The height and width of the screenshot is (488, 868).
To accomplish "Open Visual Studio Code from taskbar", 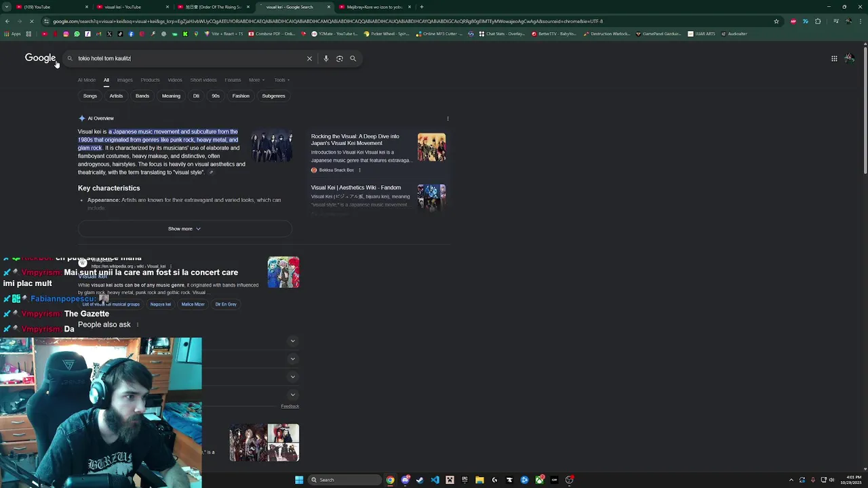I will (435, 480).
